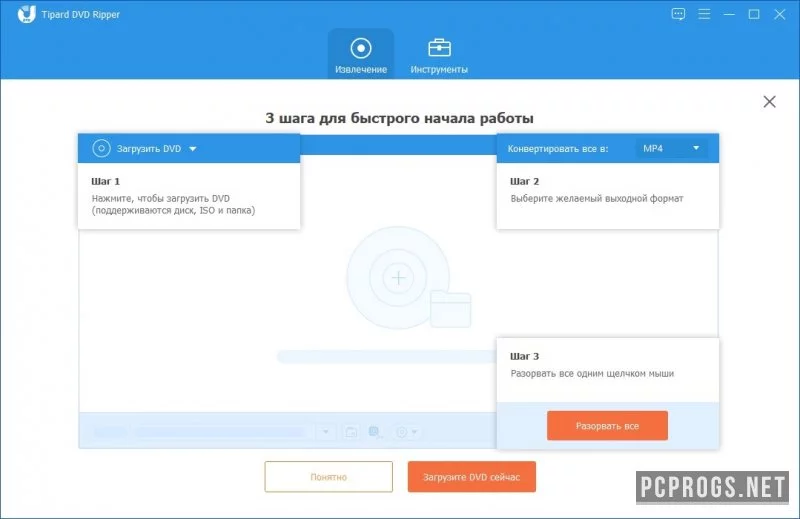Click the Разорвать все button
Screen dimensions: 800x519
click(x=607, y=426)
